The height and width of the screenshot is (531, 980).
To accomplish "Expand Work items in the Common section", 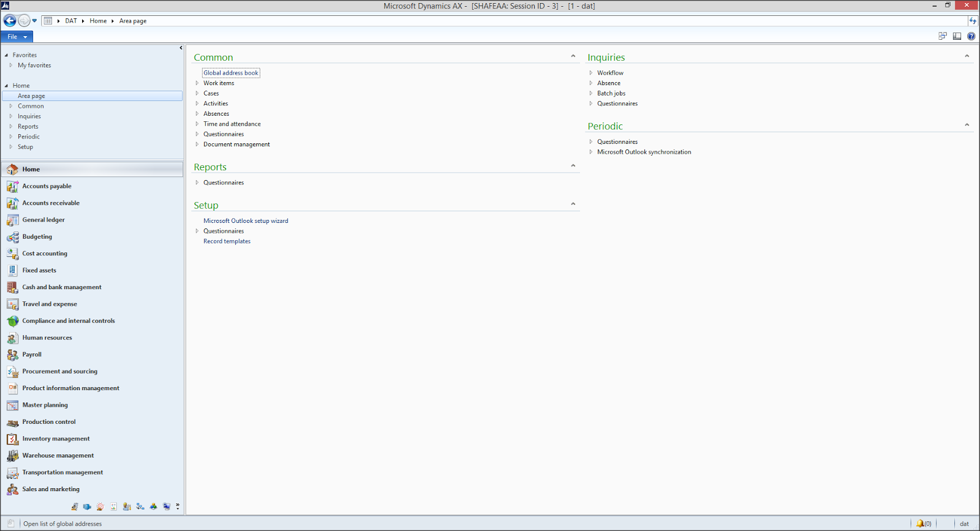I will pos(197,83).
